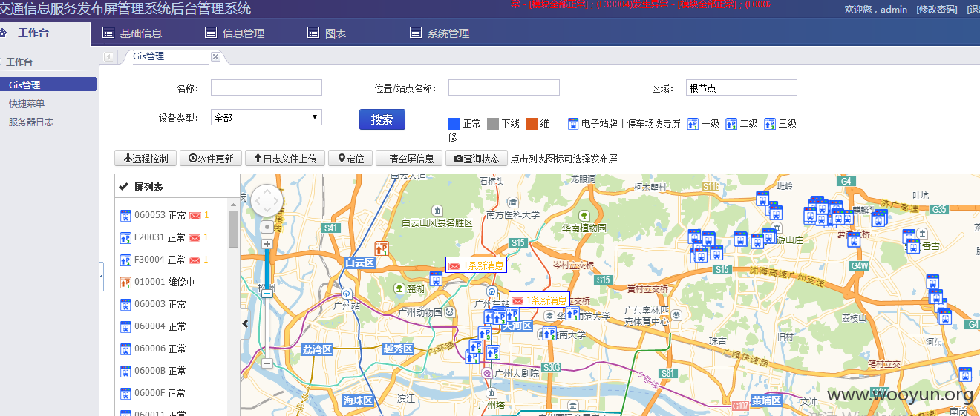Image resolution: width=980 pixels, height=416 pixels.
Task: Click the 软件更新 button
Action: click(x=211, y=158)
